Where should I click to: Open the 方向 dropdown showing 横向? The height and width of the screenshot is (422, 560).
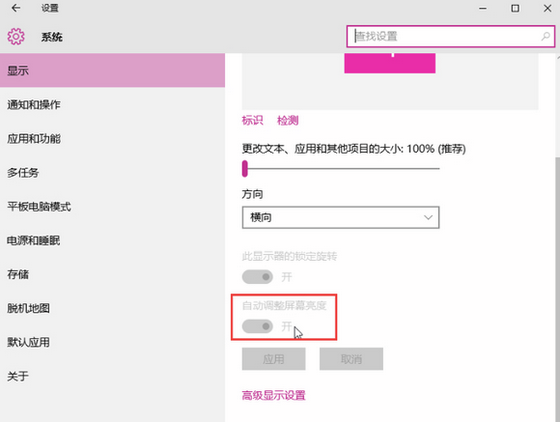click(x=341, y=217)
